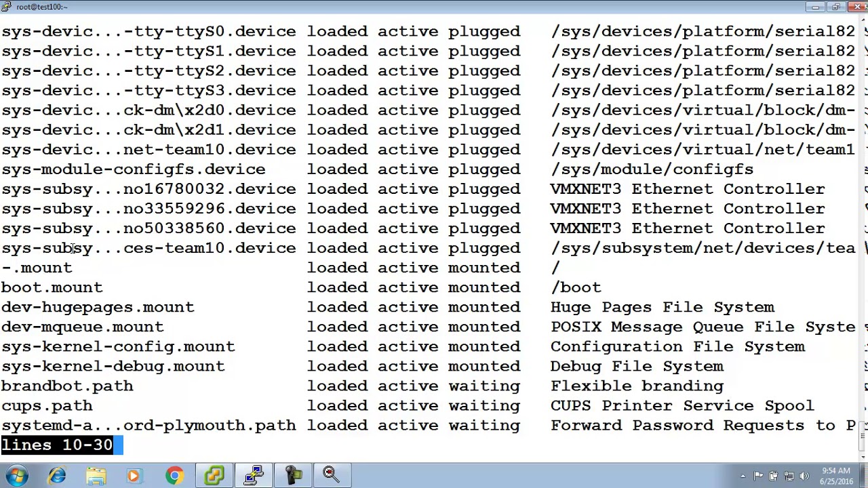Switch to the VMware vSphere taskbar app
This screenshot has width=868, height=488.
click(214, 476)
